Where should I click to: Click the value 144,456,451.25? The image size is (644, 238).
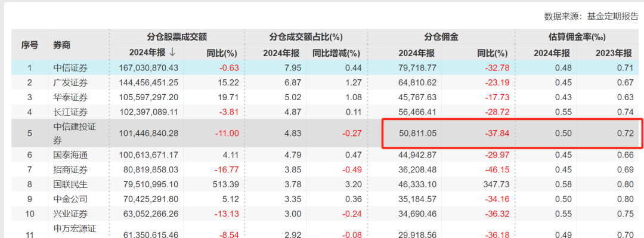pos(148,83)
